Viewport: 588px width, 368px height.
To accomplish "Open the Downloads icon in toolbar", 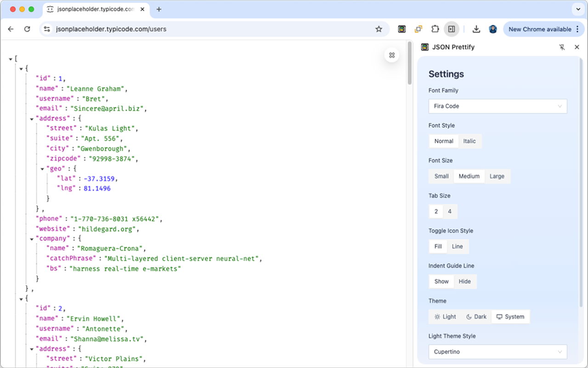I will click(x=476, y=29).
